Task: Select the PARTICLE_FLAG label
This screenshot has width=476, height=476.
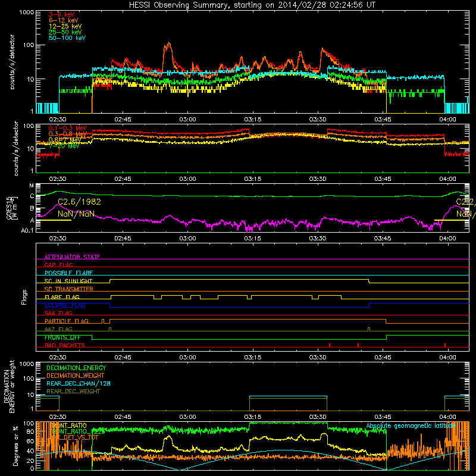Action: (67, 321)
